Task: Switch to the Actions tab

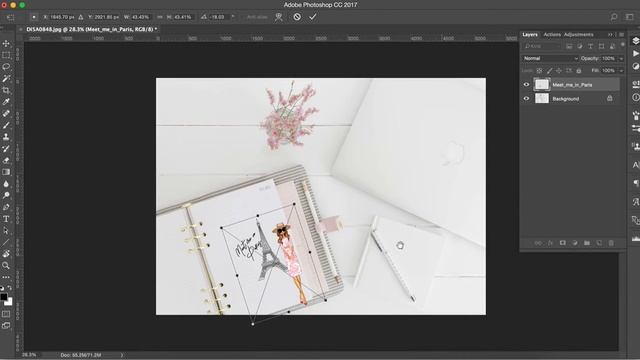Action: click(552, 35)
